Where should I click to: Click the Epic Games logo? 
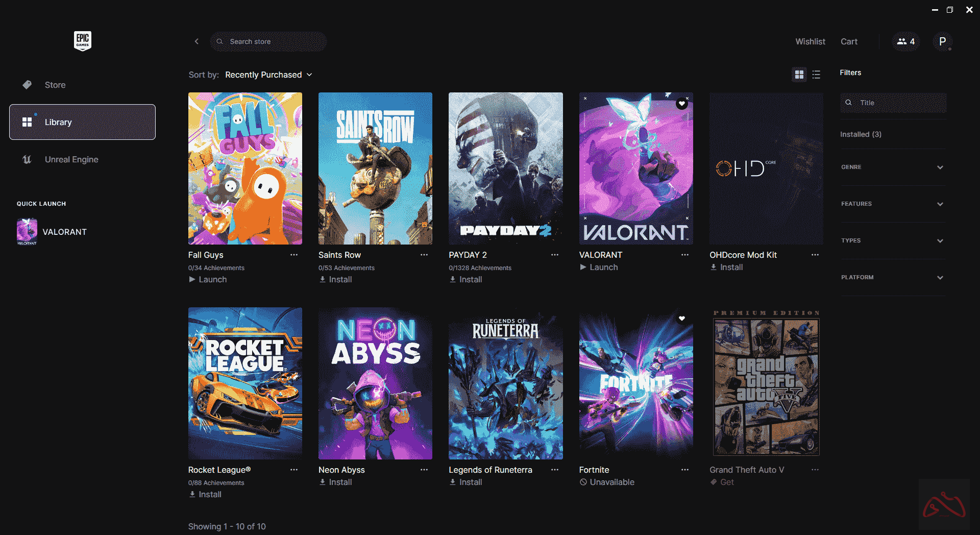pos(82,41)
